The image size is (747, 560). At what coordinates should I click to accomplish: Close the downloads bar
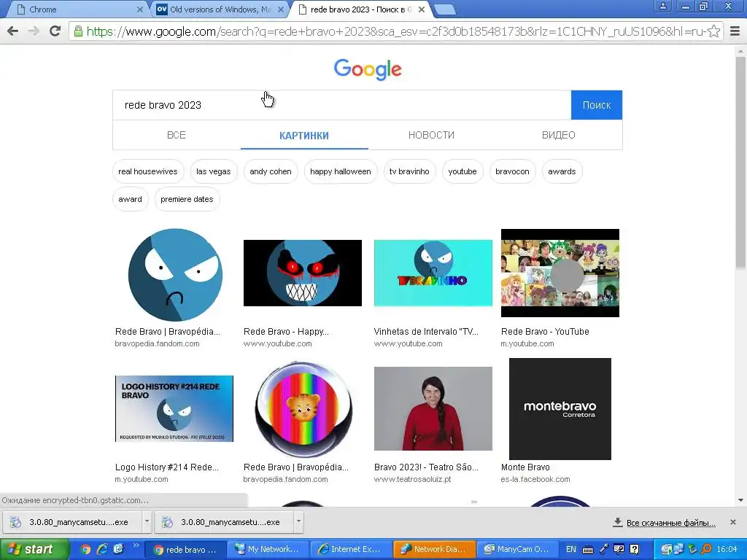coord(733,522)
